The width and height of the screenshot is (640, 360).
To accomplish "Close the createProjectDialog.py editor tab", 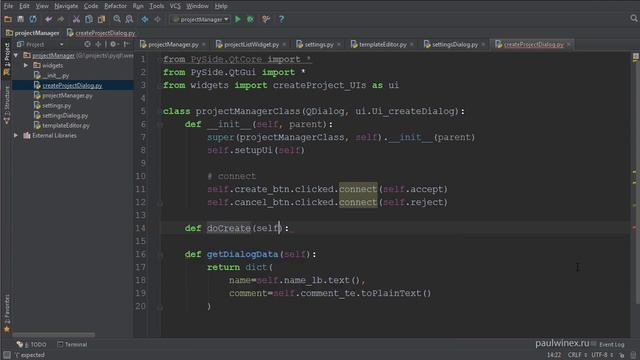I will (569, 44).
